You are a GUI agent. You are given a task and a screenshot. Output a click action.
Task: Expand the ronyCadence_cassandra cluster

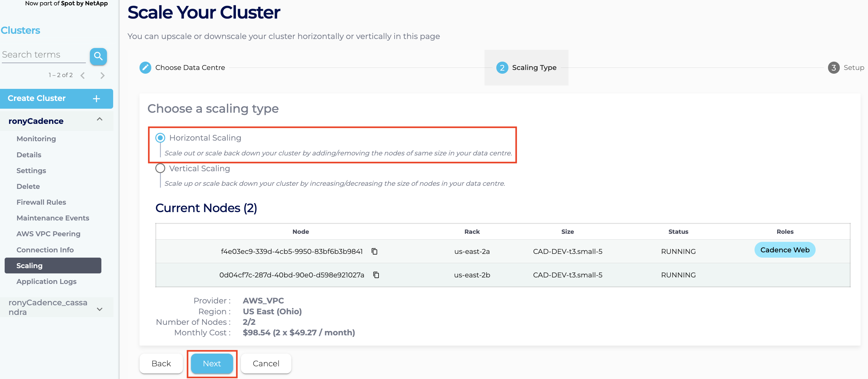[100, 309]
